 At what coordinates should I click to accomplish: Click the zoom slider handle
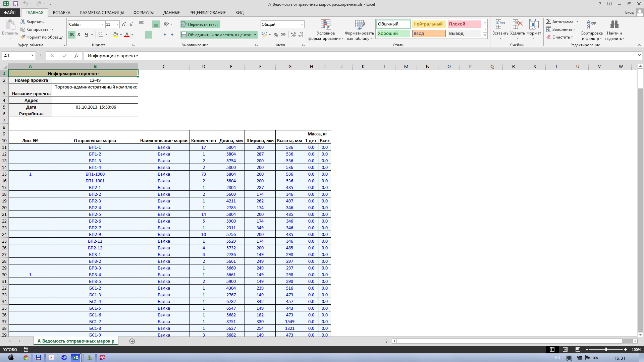[606, 350]
